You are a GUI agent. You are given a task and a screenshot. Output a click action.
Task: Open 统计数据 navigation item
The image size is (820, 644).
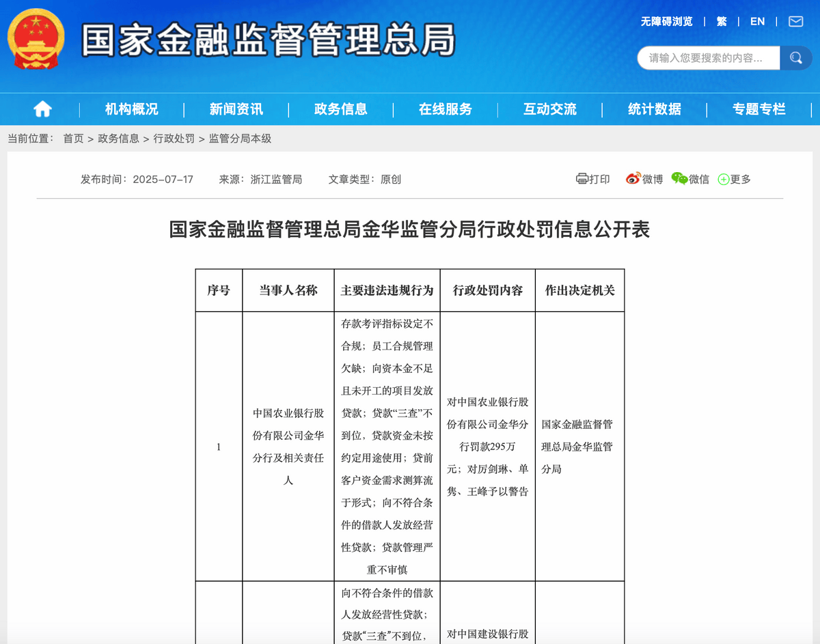655,109
